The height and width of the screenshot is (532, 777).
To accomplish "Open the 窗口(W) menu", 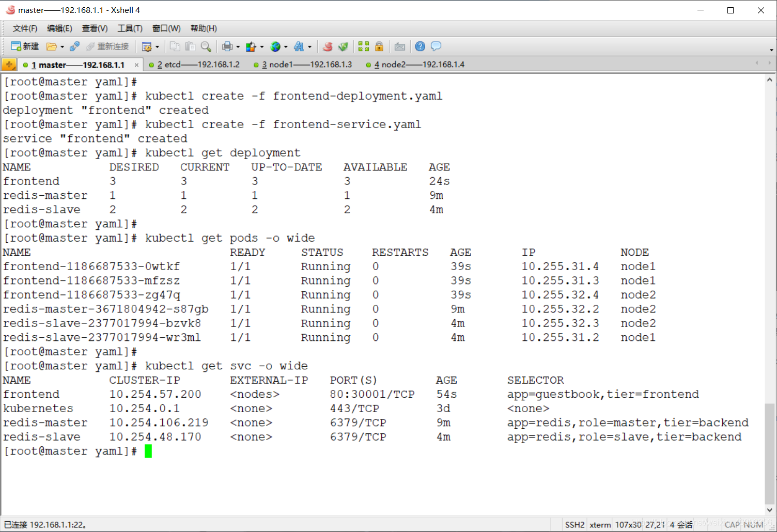I will pyautogui.click(x=166, y=28).
